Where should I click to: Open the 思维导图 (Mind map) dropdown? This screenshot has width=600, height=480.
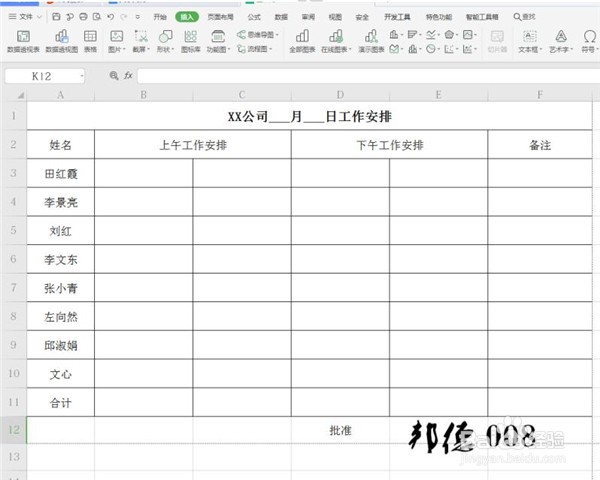coord(257,35)
